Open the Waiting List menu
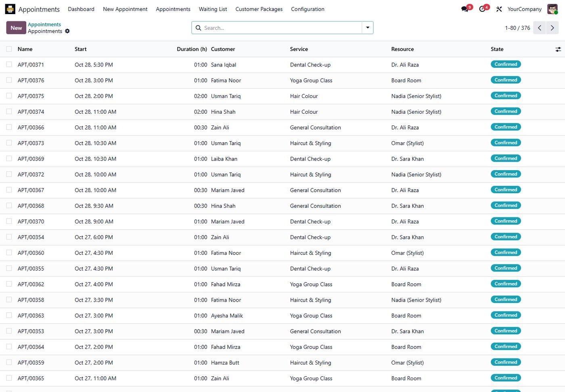The height and width of the screenshot is (392, 565). tap(213, 9)
